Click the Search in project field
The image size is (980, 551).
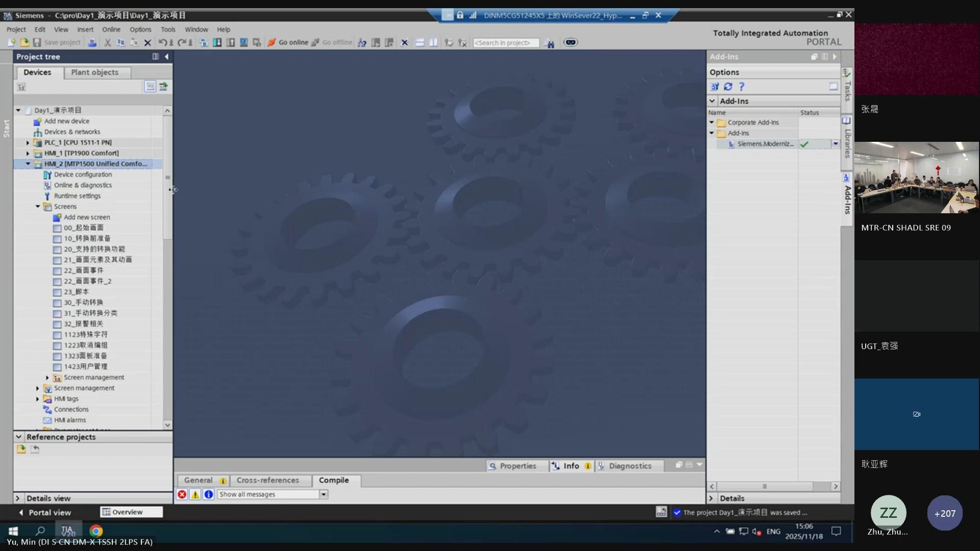(x=505, y=43)
